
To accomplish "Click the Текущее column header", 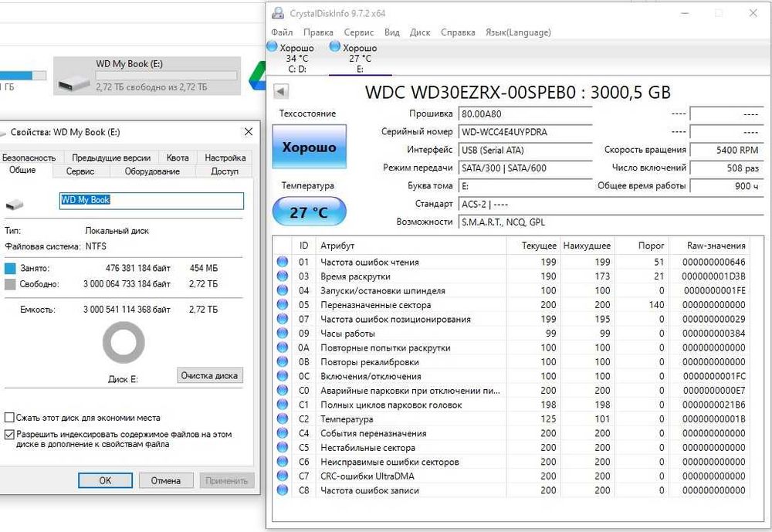I will pos(534,246).
